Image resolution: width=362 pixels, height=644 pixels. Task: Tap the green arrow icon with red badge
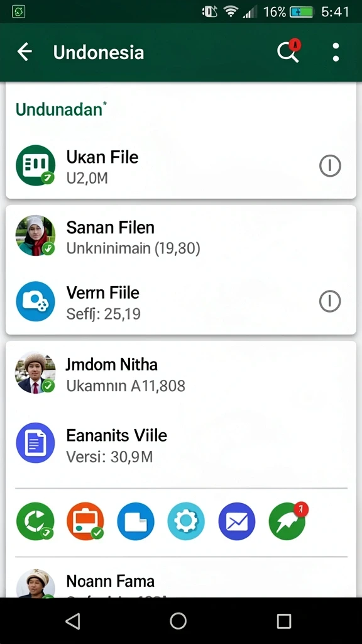(288, 521)
